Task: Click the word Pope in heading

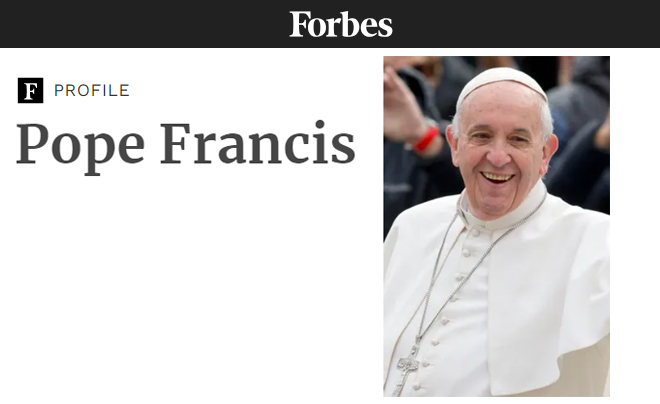Action: (x=80, y=147)
